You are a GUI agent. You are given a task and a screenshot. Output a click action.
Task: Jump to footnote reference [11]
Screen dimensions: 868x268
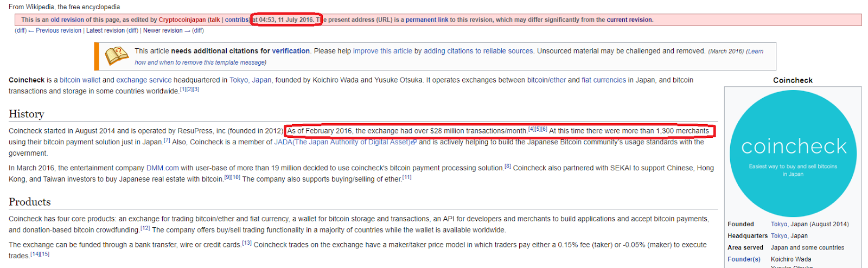tap(407, 177)
